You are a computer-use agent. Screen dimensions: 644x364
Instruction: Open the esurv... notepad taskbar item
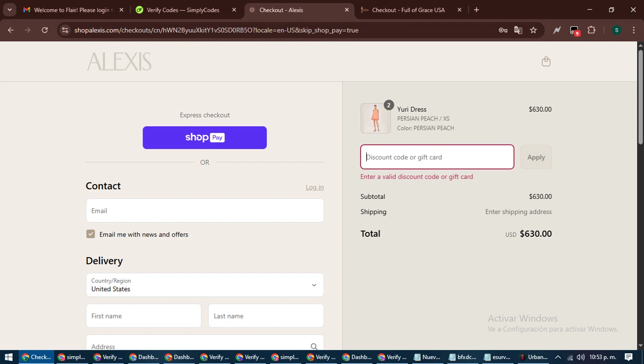point(498,357)
